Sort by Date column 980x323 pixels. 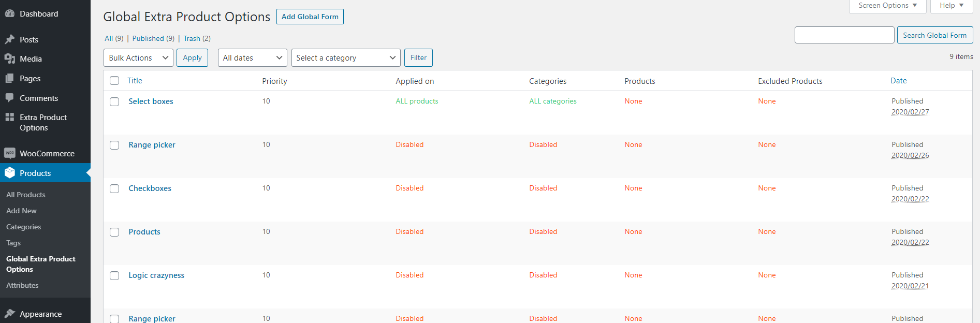pyautogui.click(x=898, y=81)
